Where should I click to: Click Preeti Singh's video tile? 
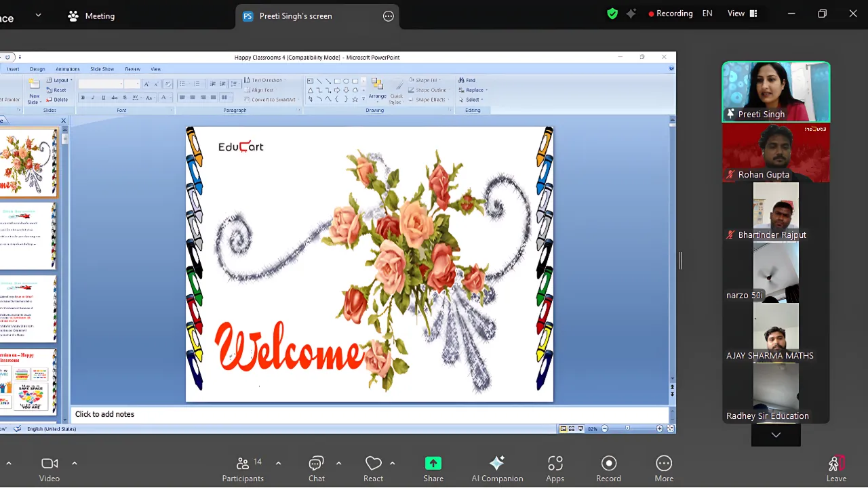776,92
